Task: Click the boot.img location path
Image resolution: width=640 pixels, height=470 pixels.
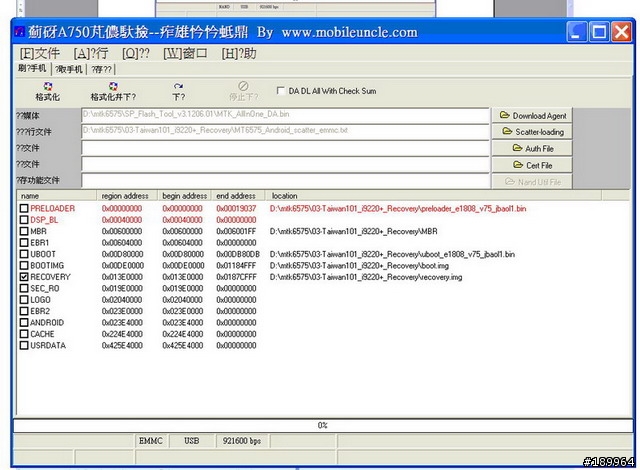Action: (x=359, y=266)
